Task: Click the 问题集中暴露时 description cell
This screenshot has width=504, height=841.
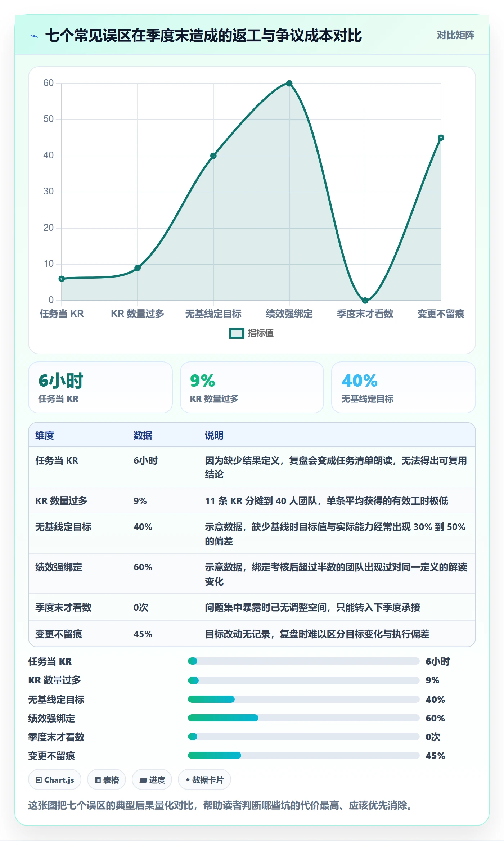Action: point(312,607)
